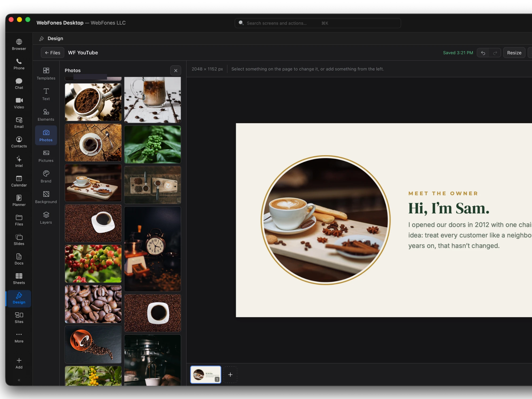532x399 pixels.
Task: Select the ground coffee portafilter photo
Action: click(x=93, y=102)
